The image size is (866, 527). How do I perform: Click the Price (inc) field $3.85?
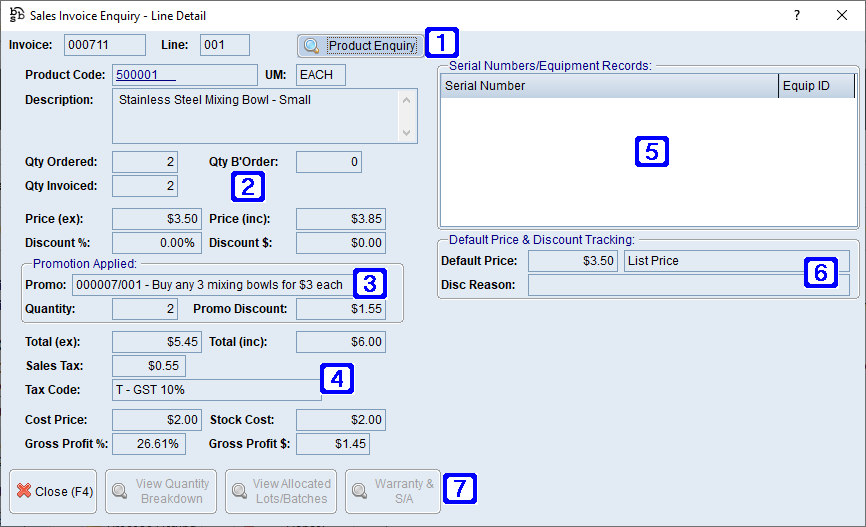click(x=341, y=219)
